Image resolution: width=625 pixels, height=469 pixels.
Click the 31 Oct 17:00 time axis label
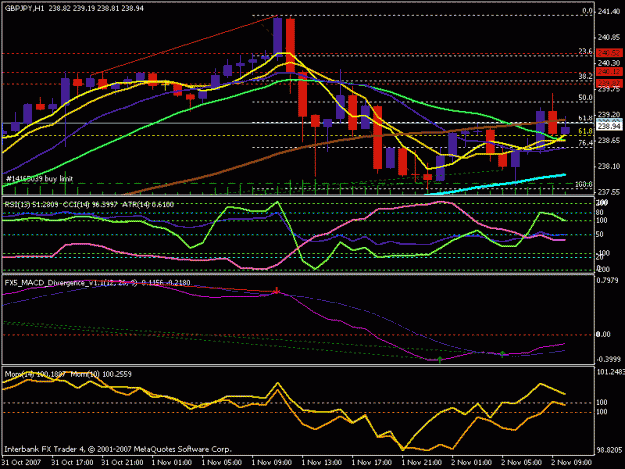coord(72,463)
